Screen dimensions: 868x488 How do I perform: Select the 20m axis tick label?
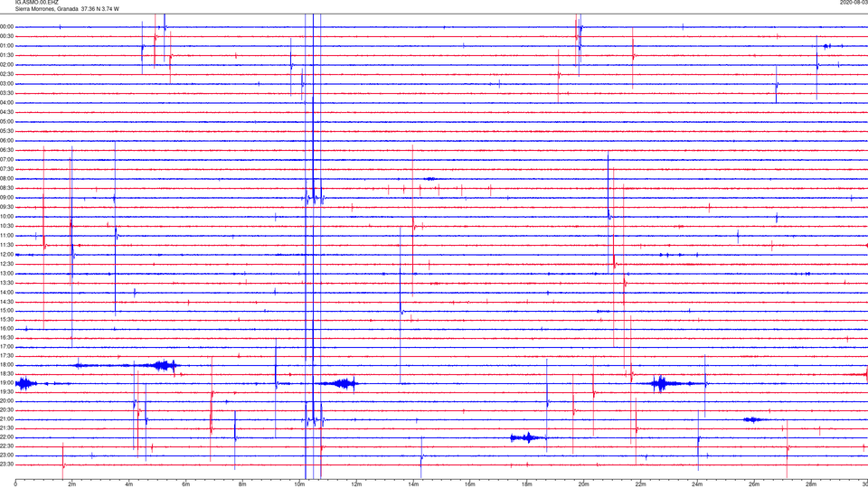(x=583, y=484)
